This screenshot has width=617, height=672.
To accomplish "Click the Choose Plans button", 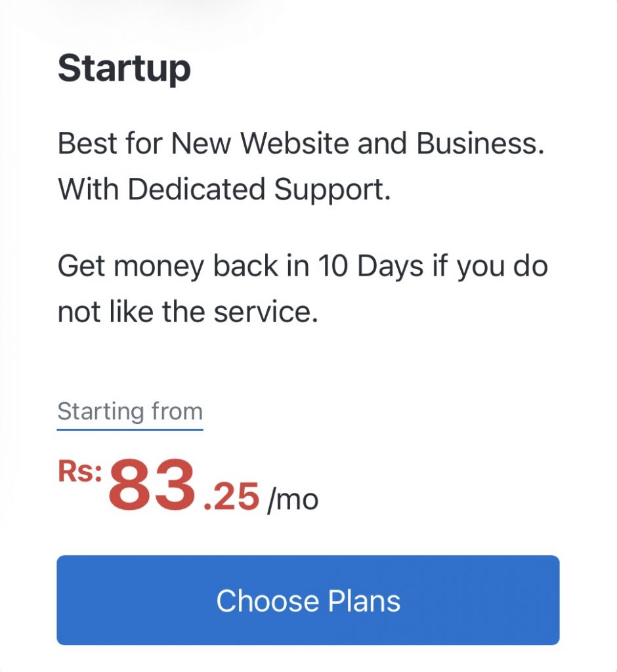I will pyautogui.click(x=308, y=600).
